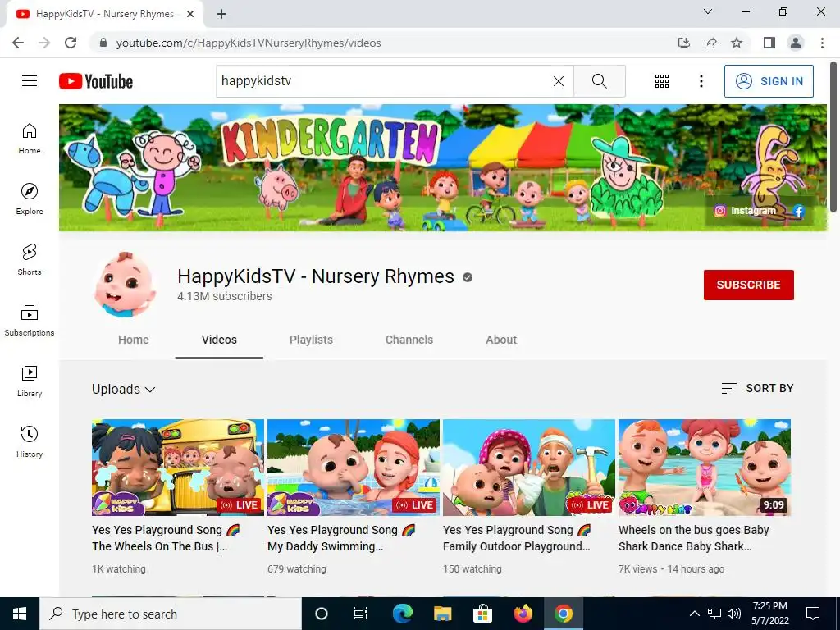The width and height of the screenshot is (840, 630).
Task: Click the '4.13M subscribers' text
Action: click(225, 296)
